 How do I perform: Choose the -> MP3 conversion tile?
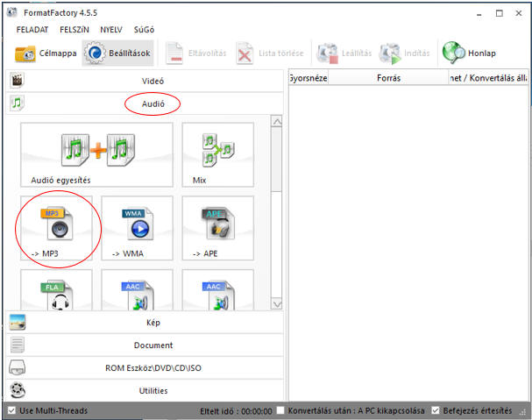tap(56, 228)
